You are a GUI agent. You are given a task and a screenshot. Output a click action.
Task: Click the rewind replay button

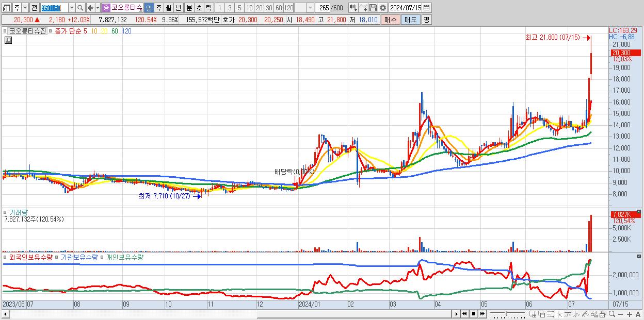point(464,314)
